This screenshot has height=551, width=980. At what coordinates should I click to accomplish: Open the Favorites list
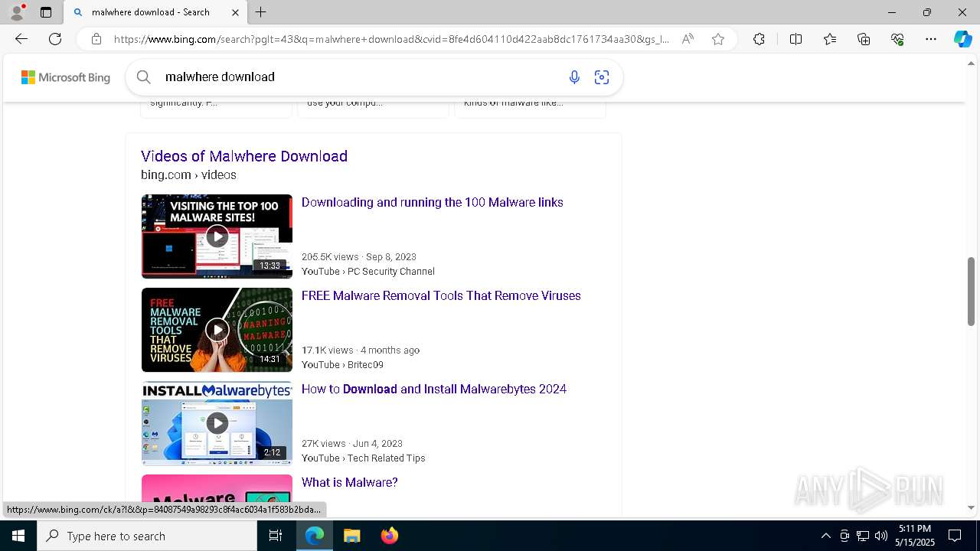pos(830,39)
